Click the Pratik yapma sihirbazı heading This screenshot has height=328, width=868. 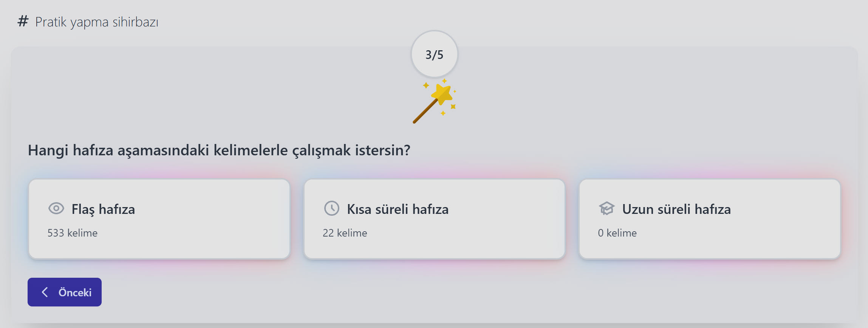(97, 22)
